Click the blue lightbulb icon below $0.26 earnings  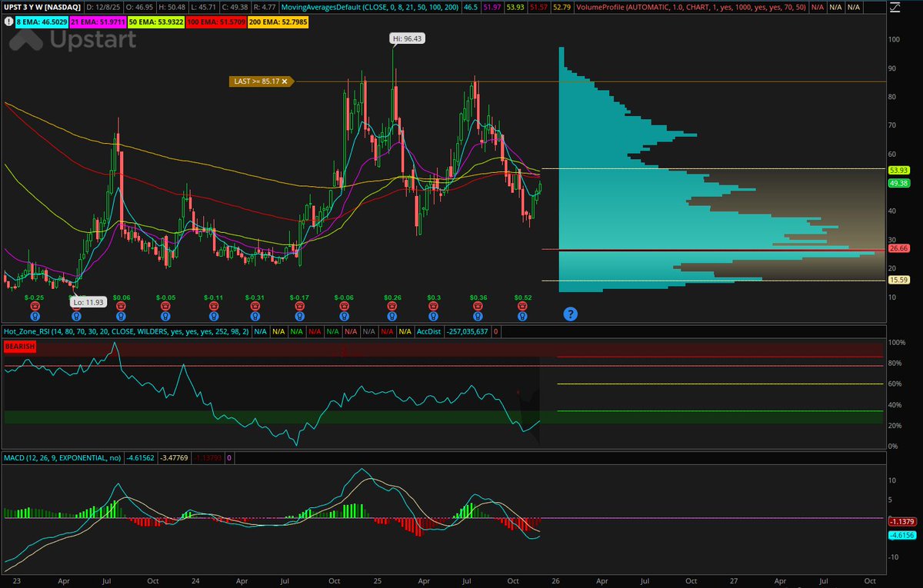tap(392, 315)
